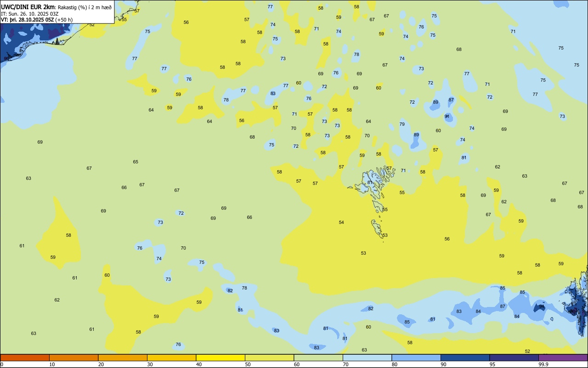Click the orange 10–20 legend segment

73,358
